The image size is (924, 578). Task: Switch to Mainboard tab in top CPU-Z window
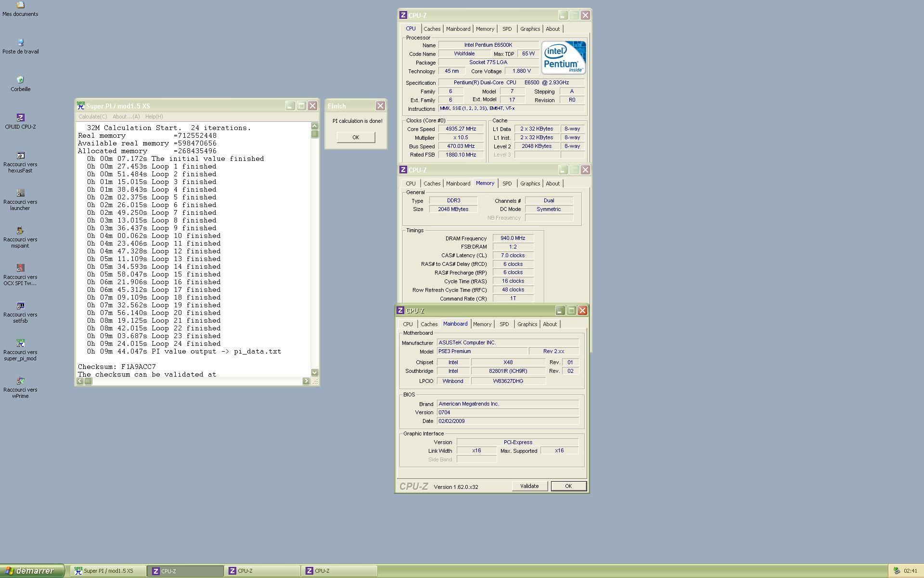pos(458,29)
